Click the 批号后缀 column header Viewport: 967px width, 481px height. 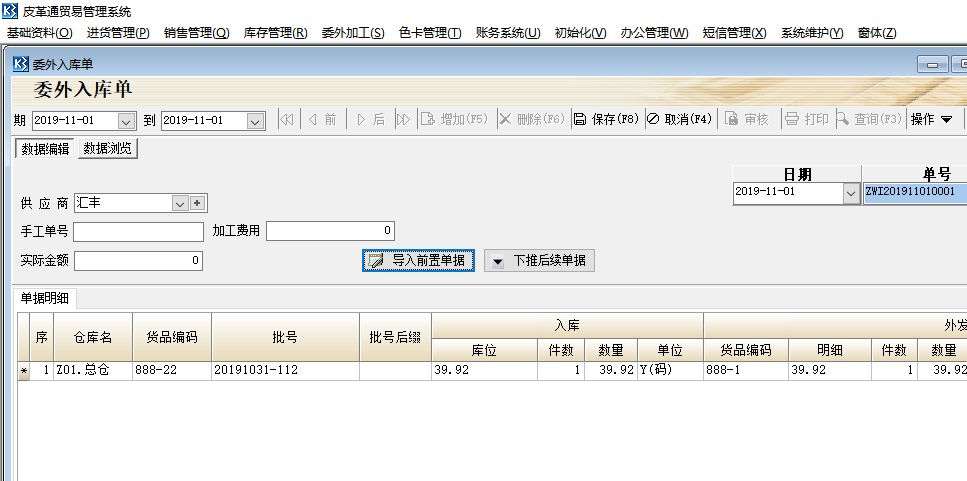(x=395, y=337)
